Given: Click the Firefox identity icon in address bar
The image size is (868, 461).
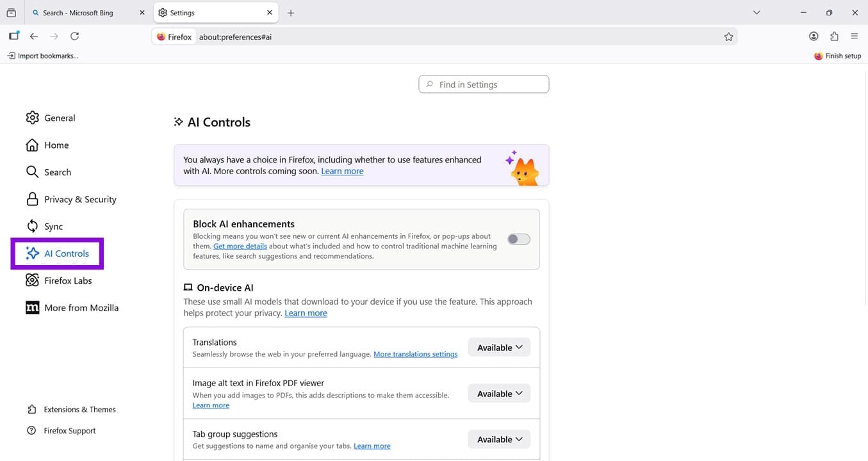Looking at the screenshot, I should [174, 37].
